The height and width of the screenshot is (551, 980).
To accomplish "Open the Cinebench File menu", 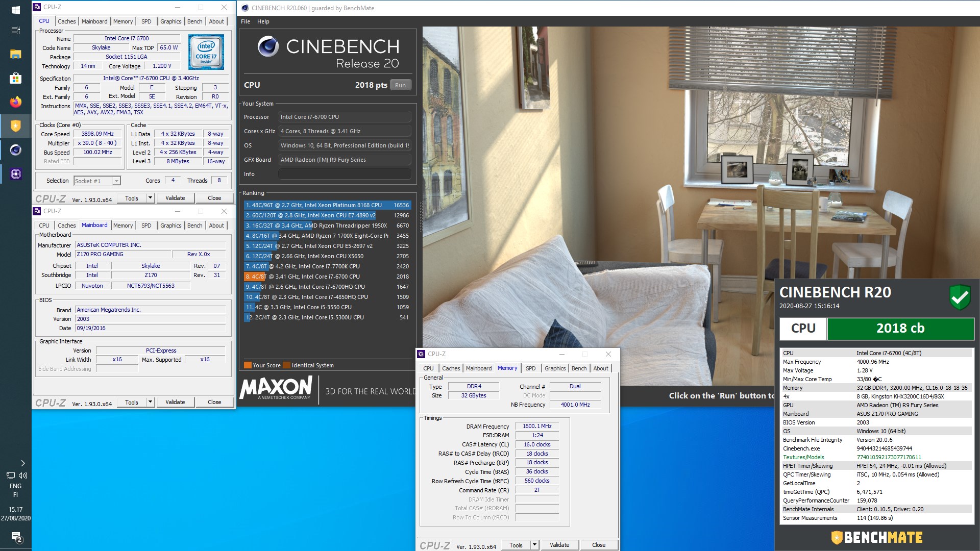I will pos(246,21).
